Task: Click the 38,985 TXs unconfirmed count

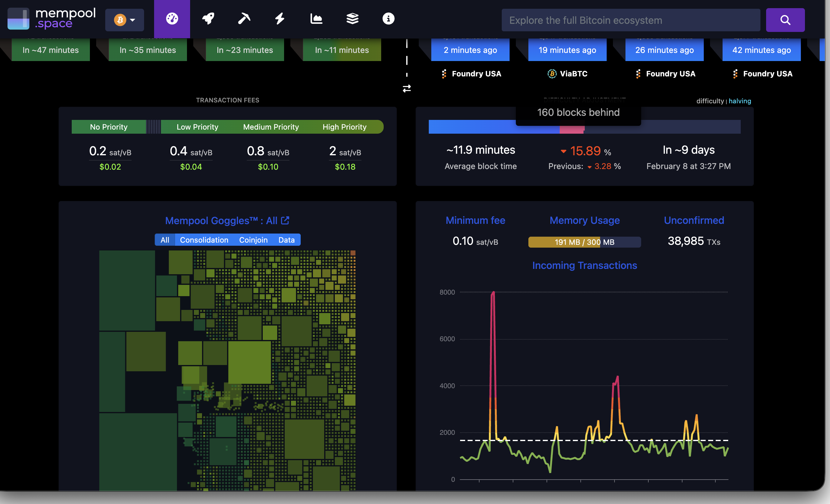Action: coord(694,241)
